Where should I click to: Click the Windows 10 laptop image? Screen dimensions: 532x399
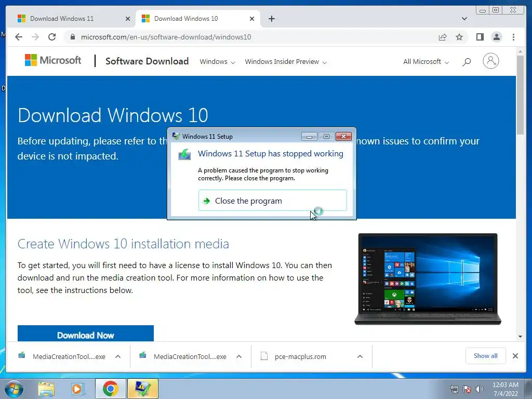(x=428, y=279)
